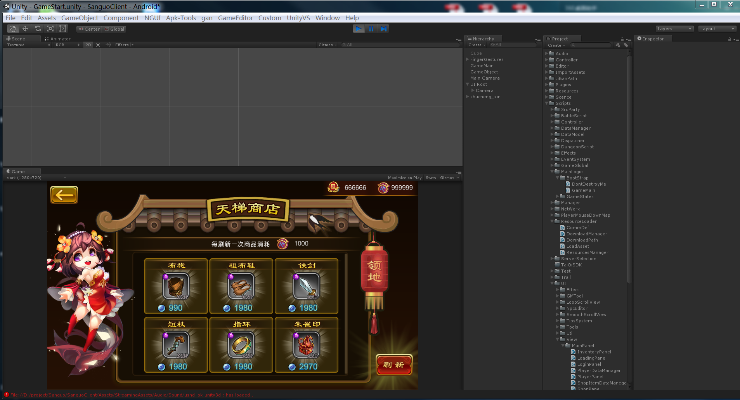Screen dimensions: 740x400
Task: Open the Layout dropdown
Action: [710, 29]
